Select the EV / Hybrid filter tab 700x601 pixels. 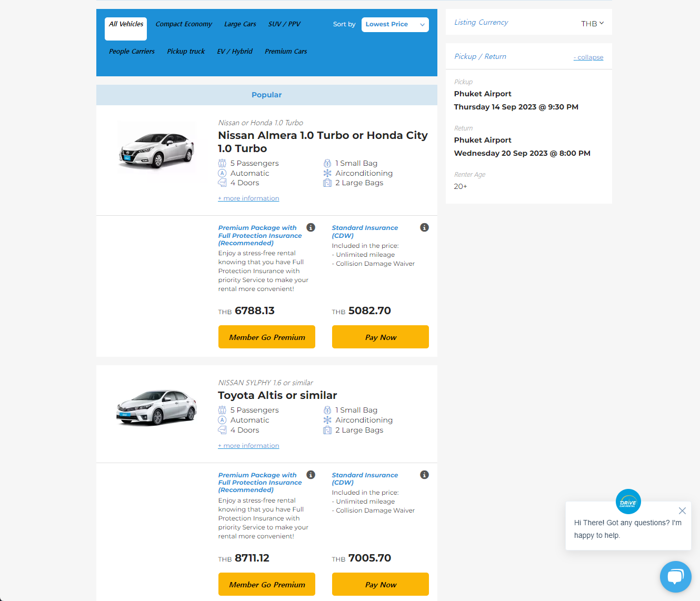(x=235, y=52)
